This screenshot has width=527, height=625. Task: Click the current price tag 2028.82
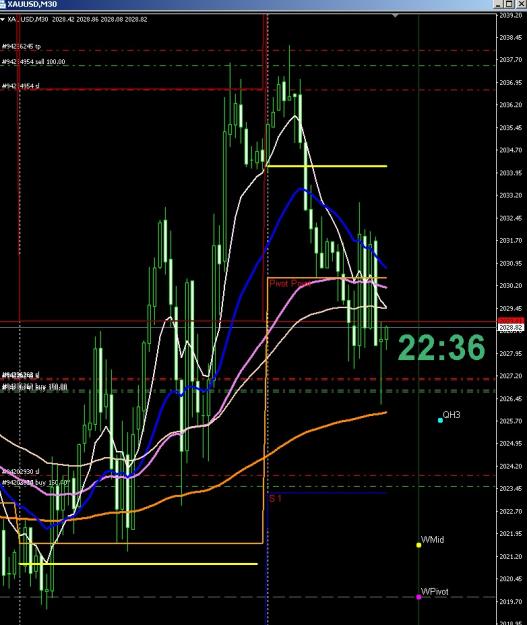pyautogui.click(x=511, y=328)
